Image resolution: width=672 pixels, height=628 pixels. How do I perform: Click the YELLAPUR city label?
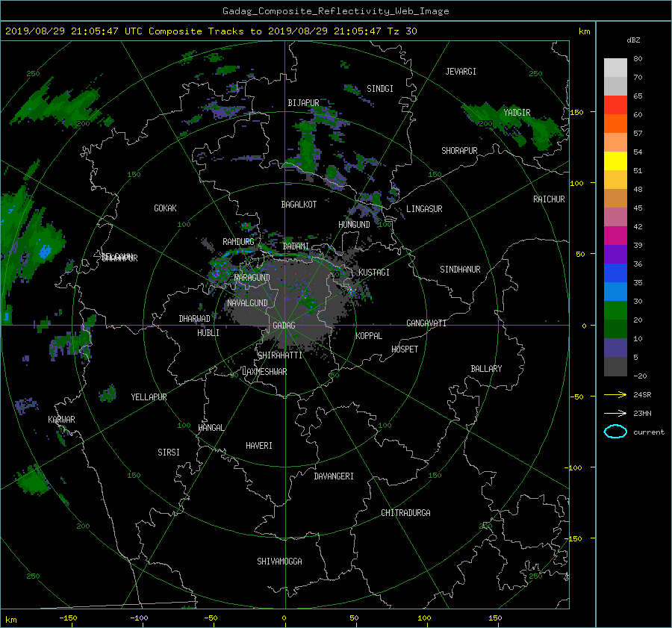tap(149, 397)
